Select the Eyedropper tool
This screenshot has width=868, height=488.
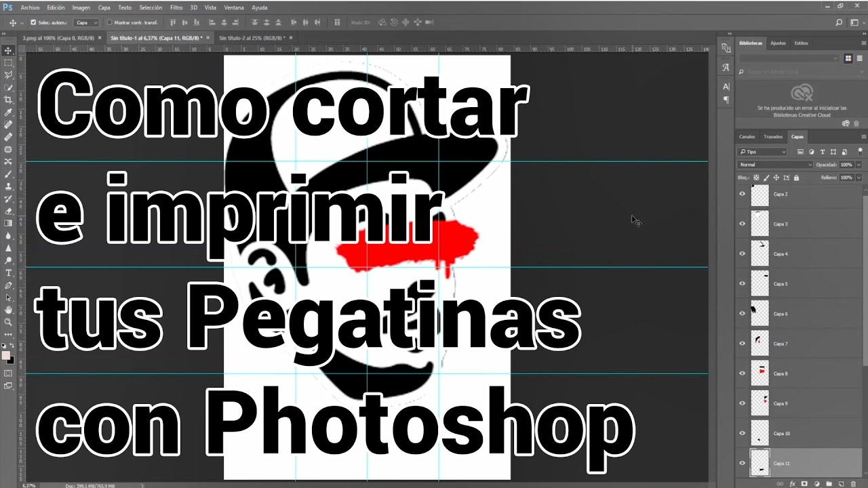pyautogui.click(x=8, y=112)
